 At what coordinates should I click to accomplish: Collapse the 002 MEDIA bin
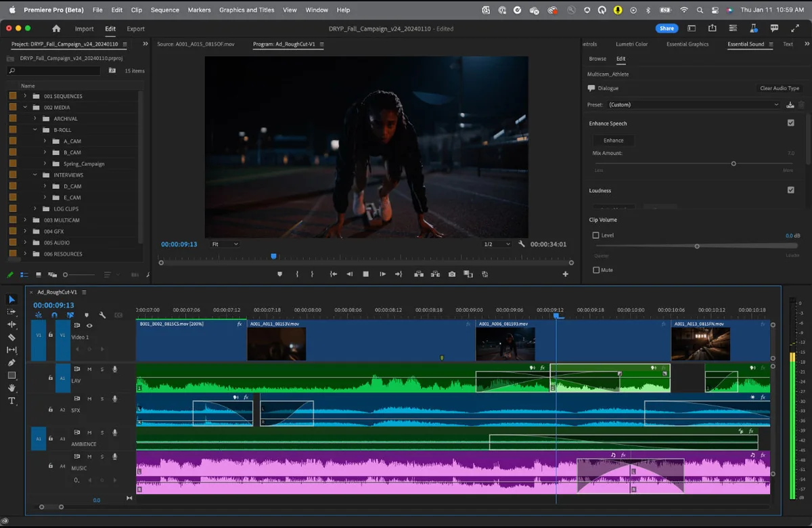25,107
